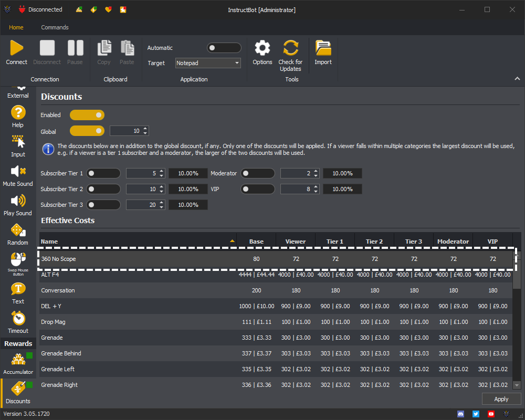525x420 pixels.
Task: Open the Text sidebar item
Action: (18, 293)
